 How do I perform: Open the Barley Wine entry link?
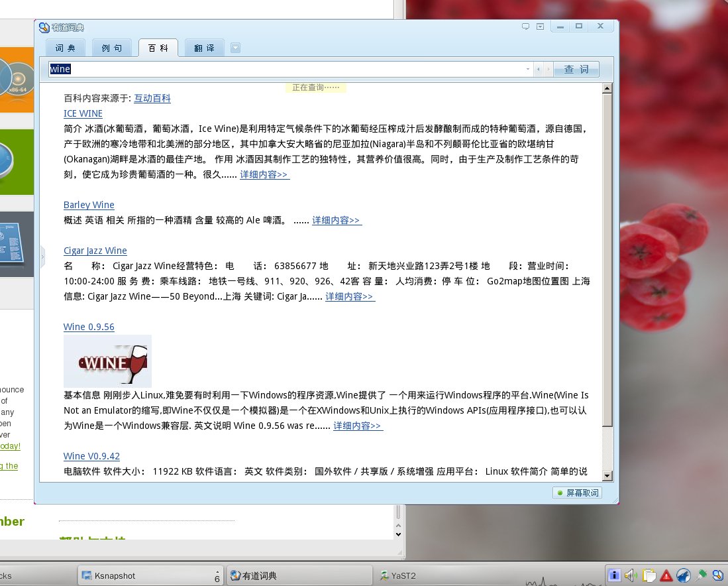click(x=89, y=205)
